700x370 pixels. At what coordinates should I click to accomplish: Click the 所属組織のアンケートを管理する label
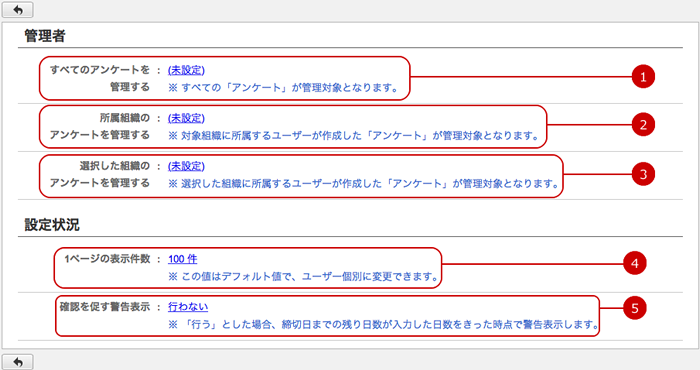tap(100, 126)
